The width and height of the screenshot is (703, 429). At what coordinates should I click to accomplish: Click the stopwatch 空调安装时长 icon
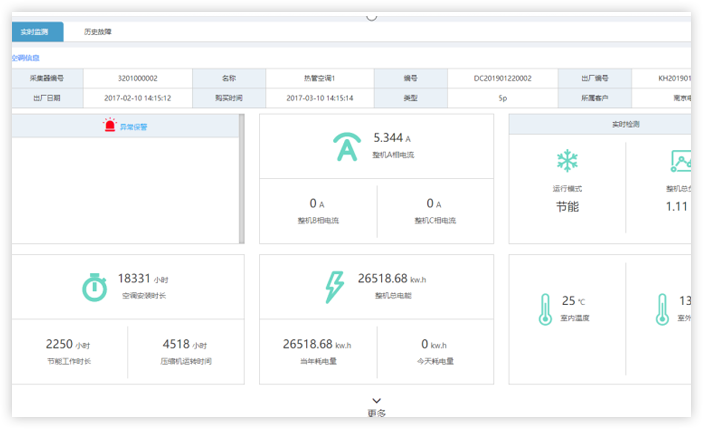tap(94, 287)
